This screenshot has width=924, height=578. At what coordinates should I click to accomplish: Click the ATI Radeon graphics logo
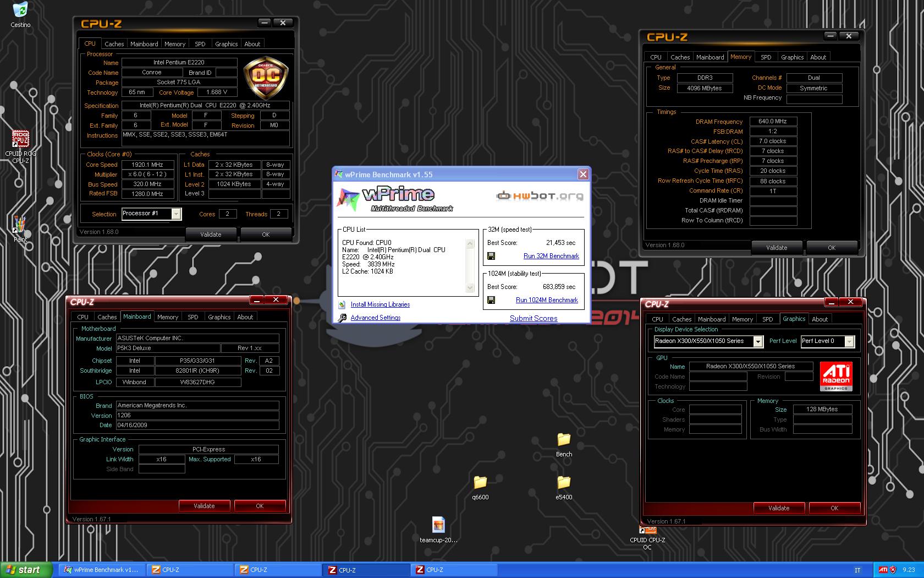pyautogui.click(x=836, y=376)
